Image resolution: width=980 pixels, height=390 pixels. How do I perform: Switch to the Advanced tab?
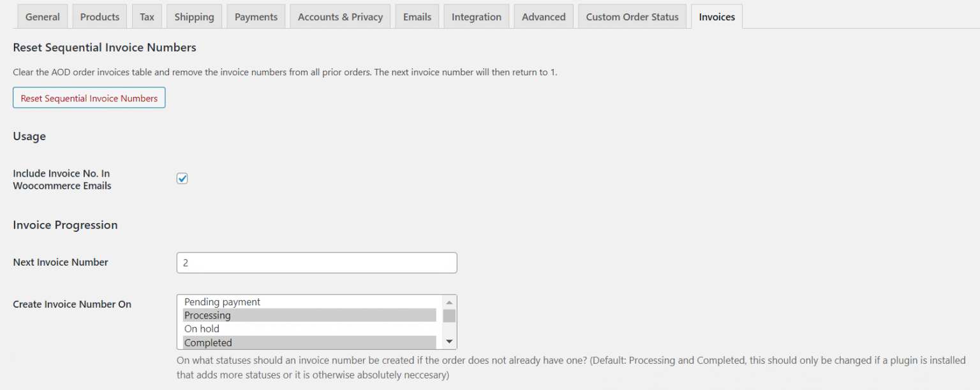coord(543,16)
